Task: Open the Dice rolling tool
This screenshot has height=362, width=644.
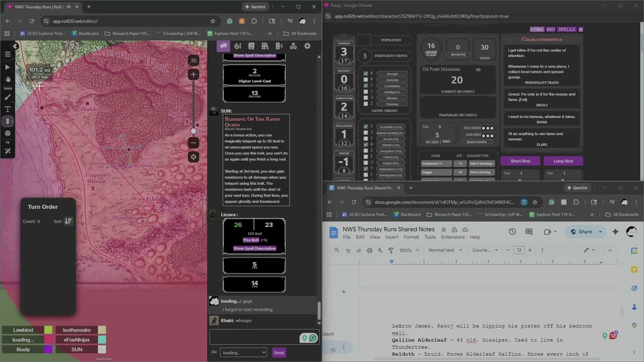Action: [x=8, y=133]
